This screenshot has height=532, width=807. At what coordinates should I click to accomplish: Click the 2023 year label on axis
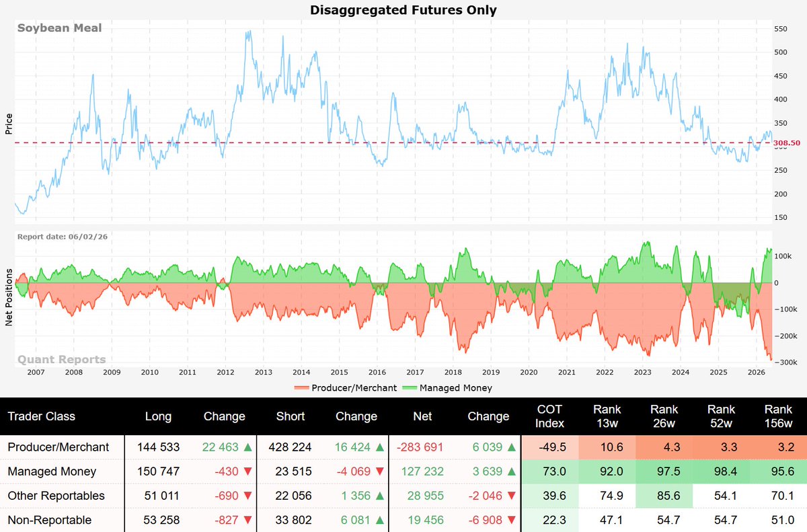pyautogui.click(x=642, y=372)
